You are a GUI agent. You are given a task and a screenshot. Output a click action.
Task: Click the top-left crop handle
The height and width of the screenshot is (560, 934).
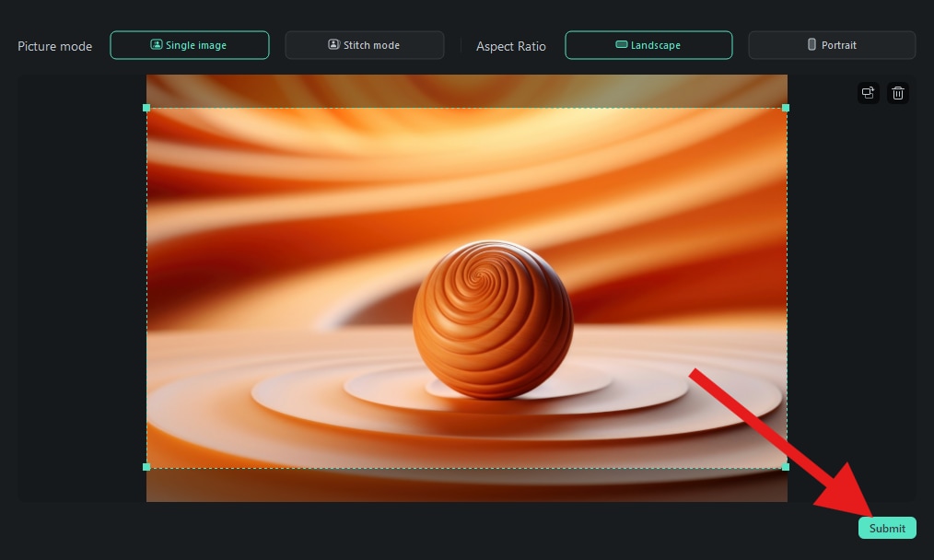coord(146,108)
